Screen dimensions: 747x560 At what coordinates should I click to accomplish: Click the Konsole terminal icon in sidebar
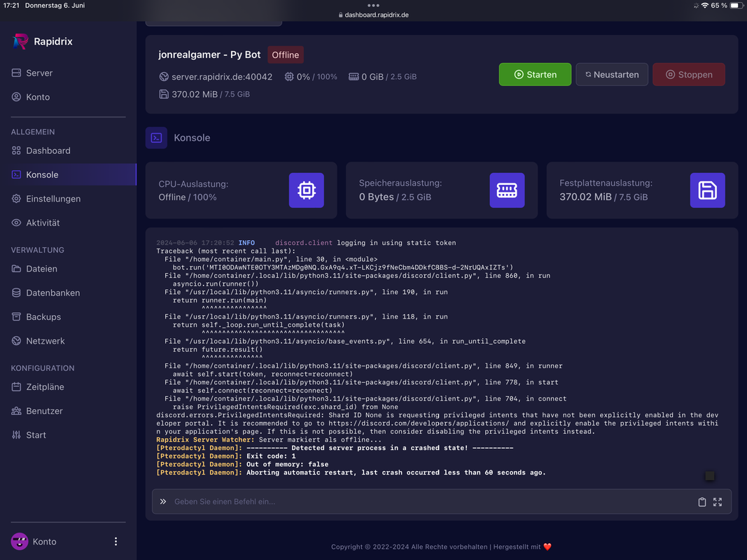click(16, 175)
